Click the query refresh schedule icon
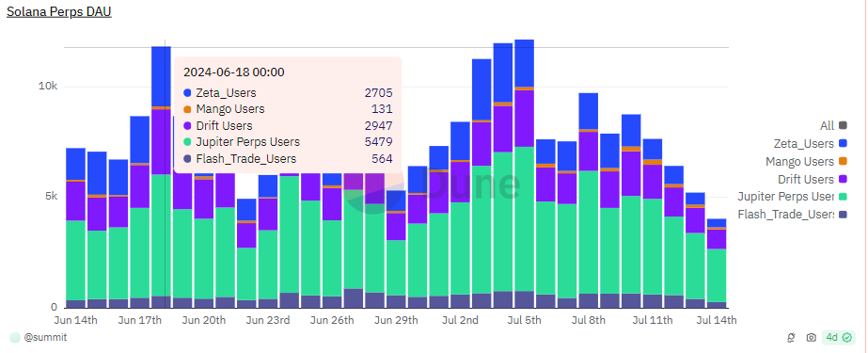The image size is (868, 353). 792,337
